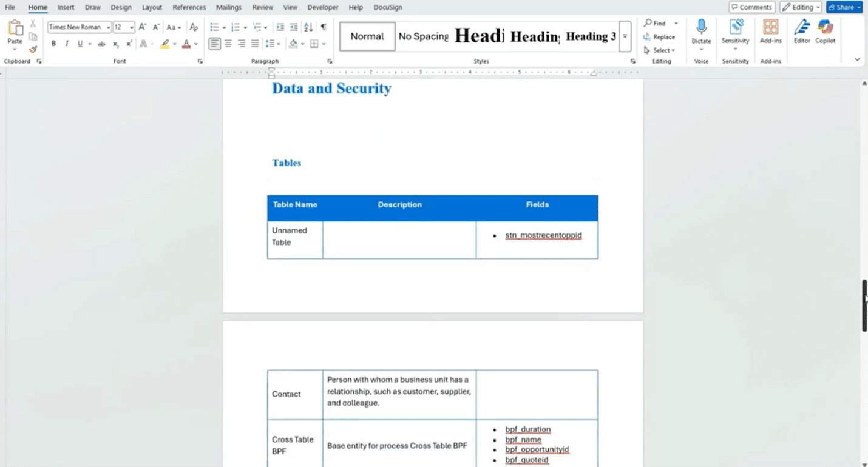Switch to the Draw tab
This screenshot has height=467, width=868.
[x=93, y=7]
